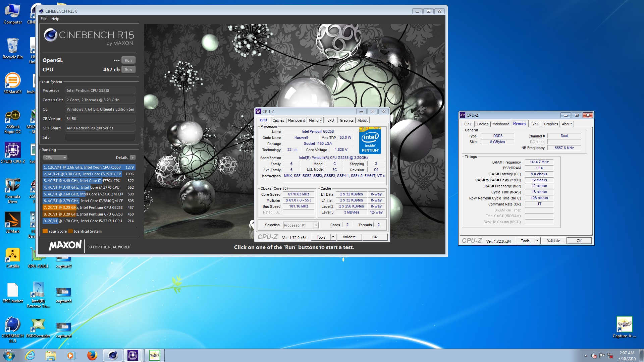Switch to About tab in right CPU-Z
The width and height of the screenshot is (644, 362).
pyautogui.click(x=567, y=124)
